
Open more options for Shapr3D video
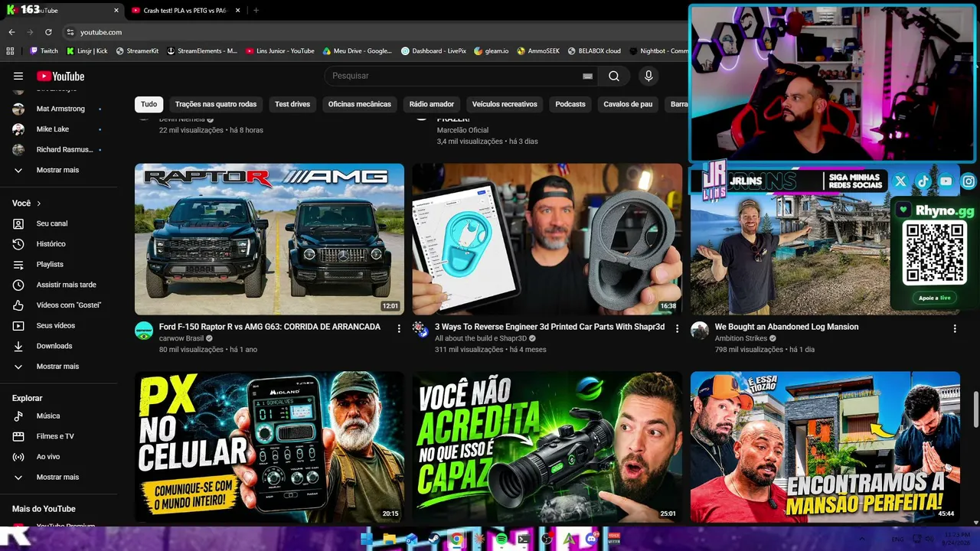tap(677, 328)
